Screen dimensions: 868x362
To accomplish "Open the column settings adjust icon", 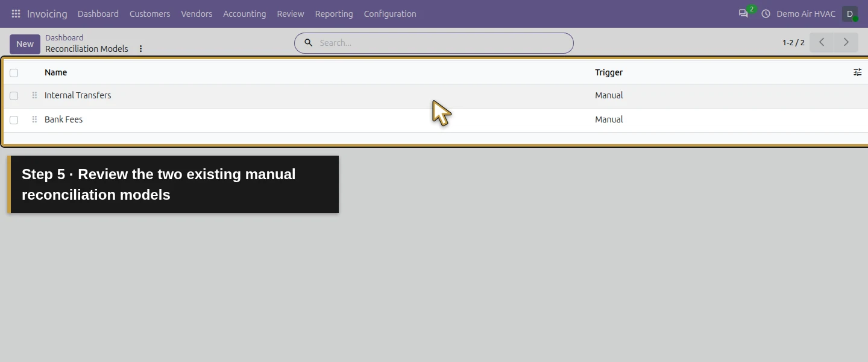I will click(x=857, y=72).
